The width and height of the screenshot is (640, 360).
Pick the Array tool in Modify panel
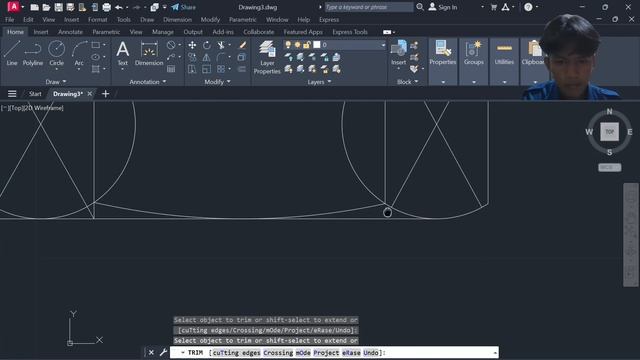coord(221,69)
